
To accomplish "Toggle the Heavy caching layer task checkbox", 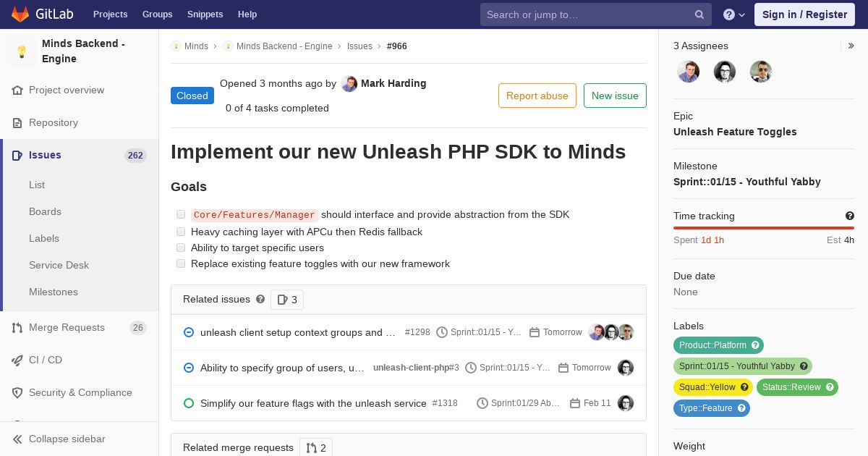I will pos(181,232).
